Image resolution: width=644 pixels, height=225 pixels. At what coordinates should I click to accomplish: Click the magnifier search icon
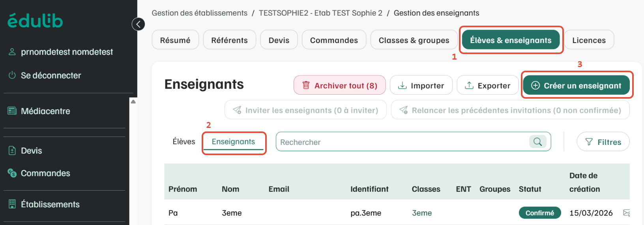(537, 142)
